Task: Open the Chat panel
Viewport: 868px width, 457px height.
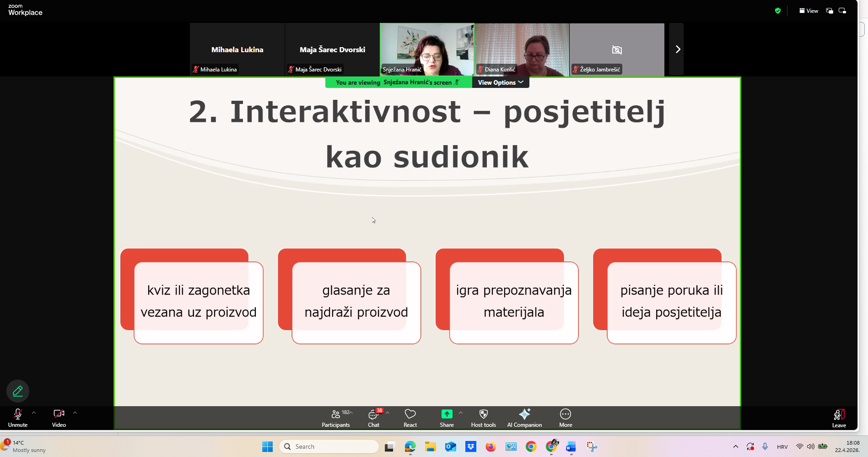Action: pyautogui.click(x=373, y=417)
